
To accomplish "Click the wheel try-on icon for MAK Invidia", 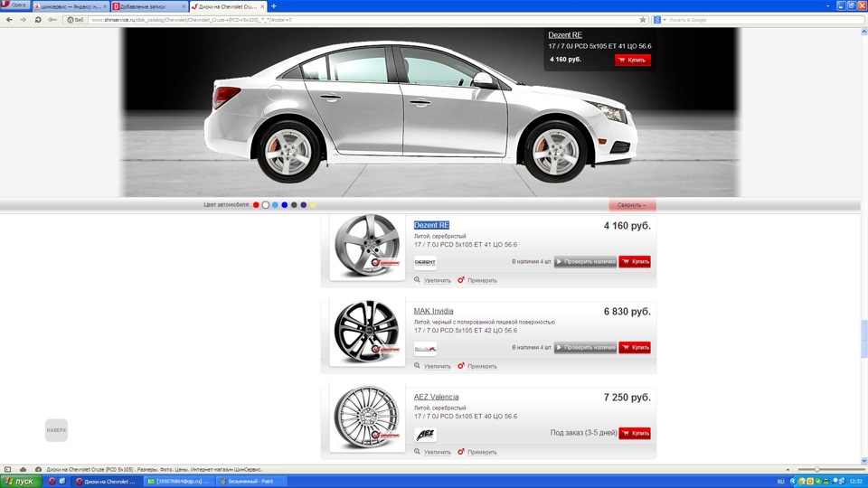I will [x=460, y=366].
